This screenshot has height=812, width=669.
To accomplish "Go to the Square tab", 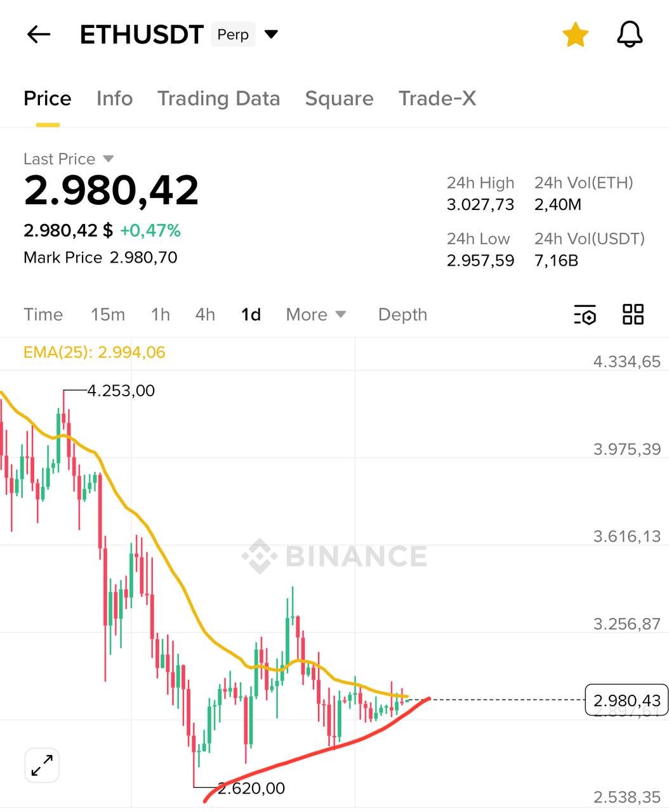I will pyautogui.click(x=339, y=99).
